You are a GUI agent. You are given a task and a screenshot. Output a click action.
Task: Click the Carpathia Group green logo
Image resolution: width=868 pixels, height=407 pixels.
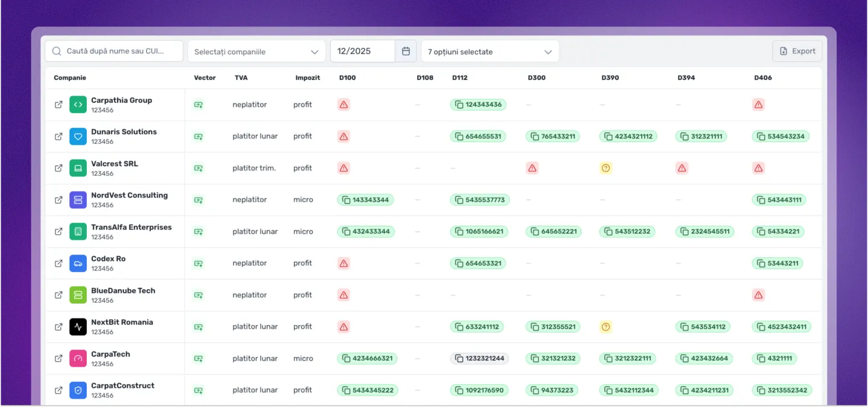point(78,105)
